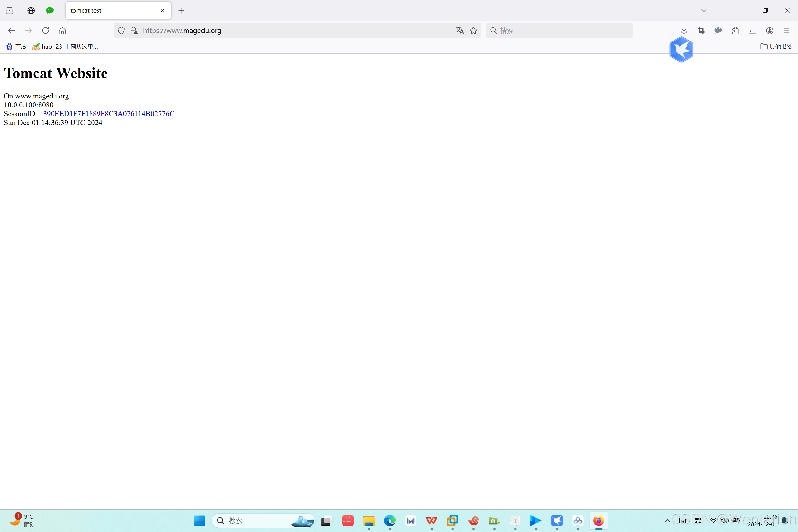Select the tomcat test tab
Image resolution: width=798 pixels, height=532 pixels.
tap(109, 10)
